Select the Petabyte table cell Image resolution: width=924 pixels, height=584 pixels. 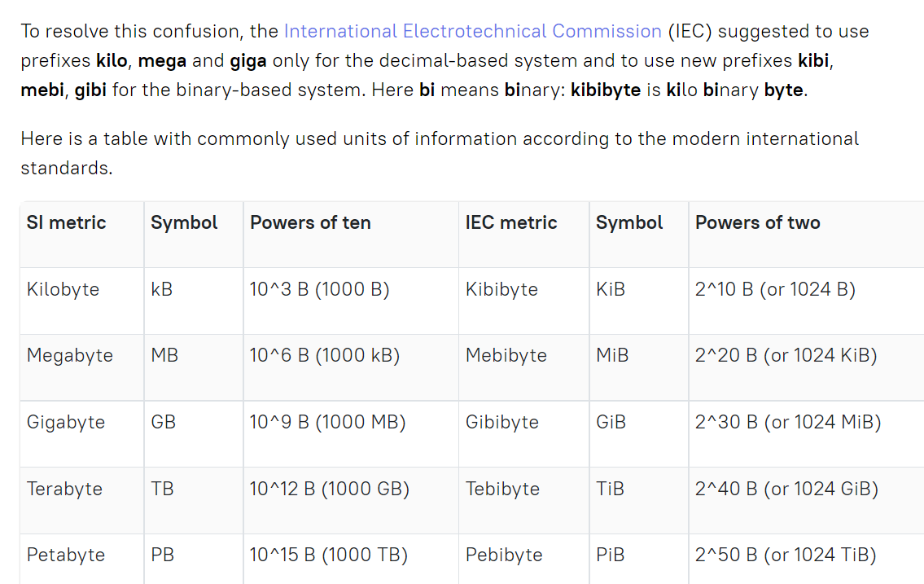click(x=66, y=555)
